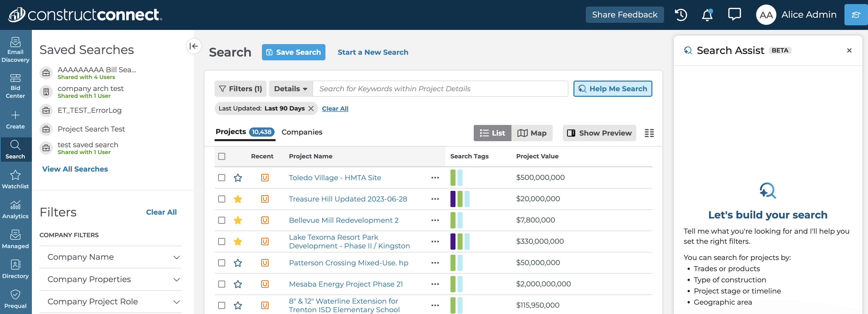Open the notifications bell
Screen dimensions: 868x314
[707, 15]
